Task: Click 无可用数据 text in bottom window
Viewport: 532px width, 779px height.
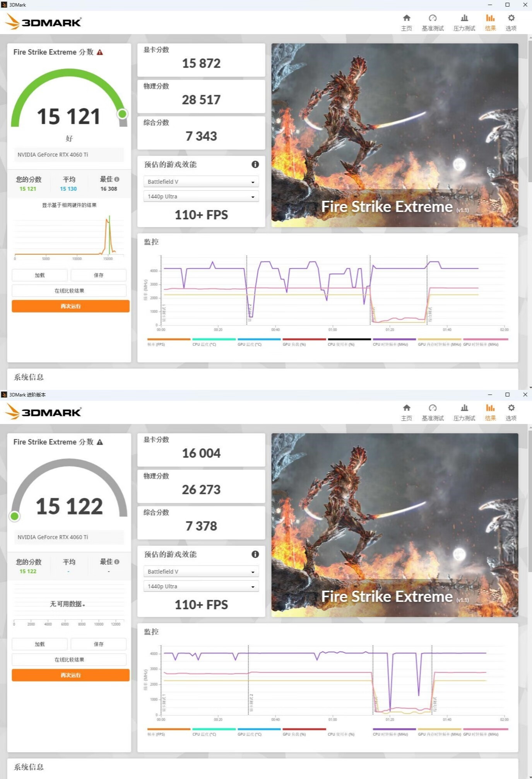Action: [x=67, y=604]
